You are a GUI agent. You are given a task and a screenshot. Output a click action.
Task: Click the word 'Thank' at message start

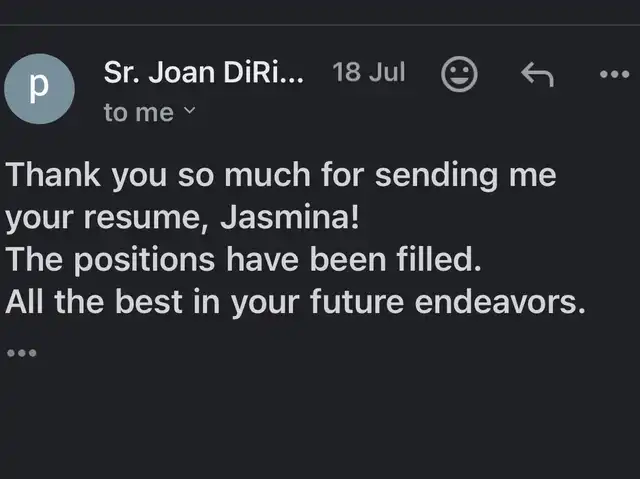[x=53, y=174]
